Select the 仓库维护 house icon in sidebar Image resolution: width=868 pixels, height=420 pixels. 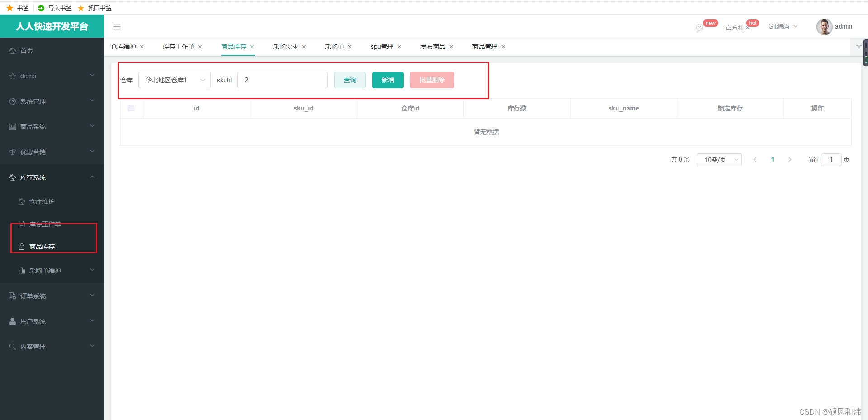pos(22,201)
